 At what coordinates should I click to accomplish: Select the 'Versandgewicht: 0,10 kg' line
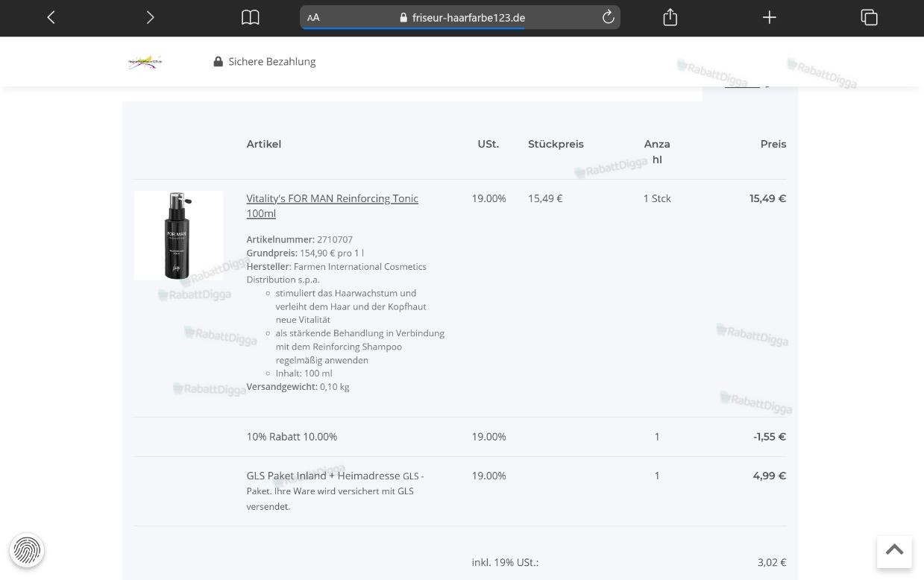298,387
